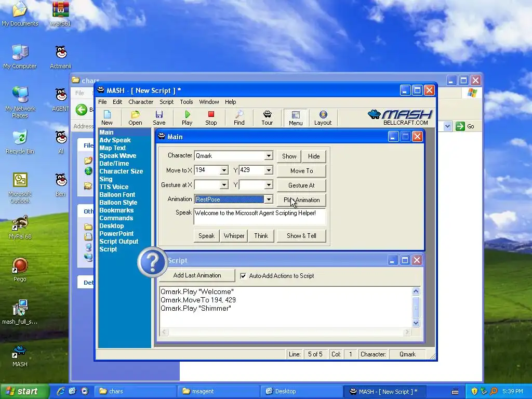Click the Layout toolbar icon
Viewport: 532px width, 399px height.
[323, 118]
